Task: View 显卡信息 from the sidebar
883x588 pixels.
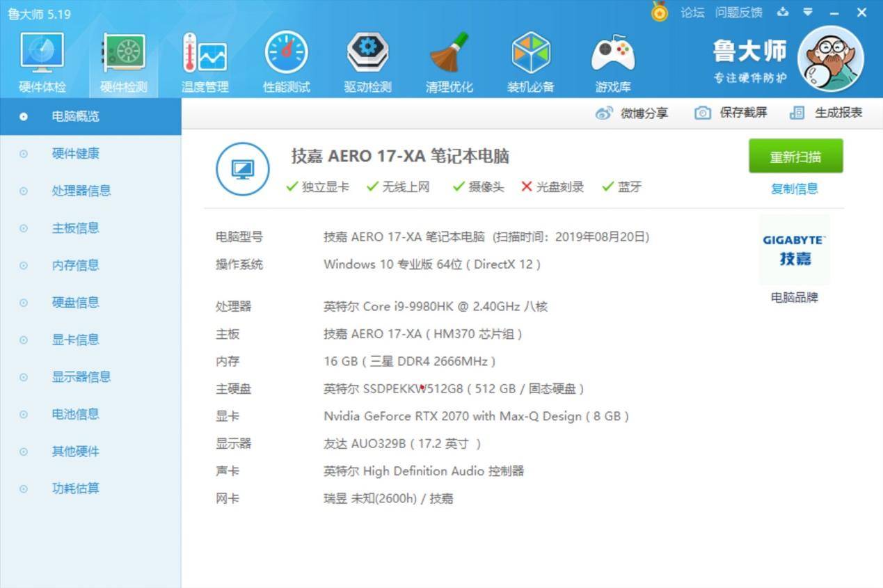Action: click(x=74, y=340)
